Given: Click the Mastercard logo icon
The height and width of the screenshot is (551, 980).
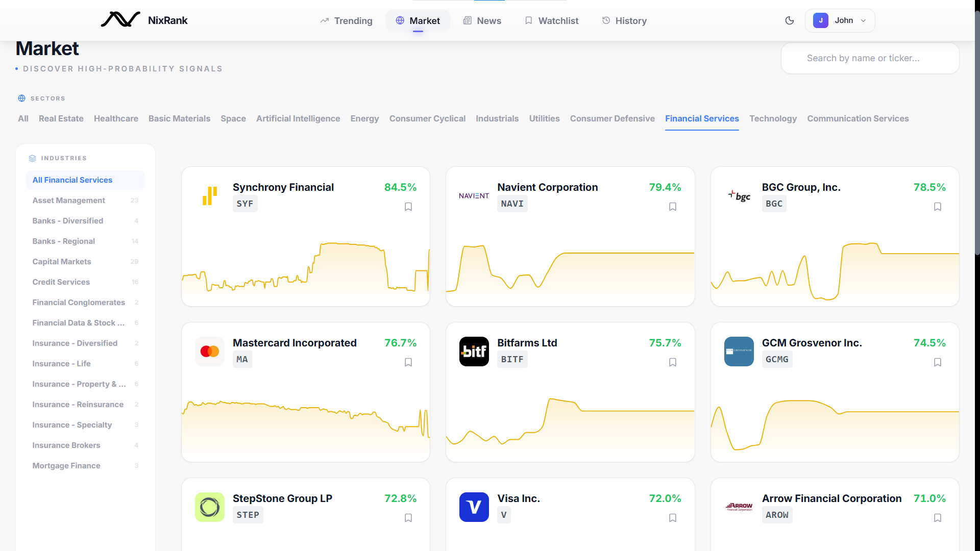Looking at the screenshot, I should tap(210, 352).
